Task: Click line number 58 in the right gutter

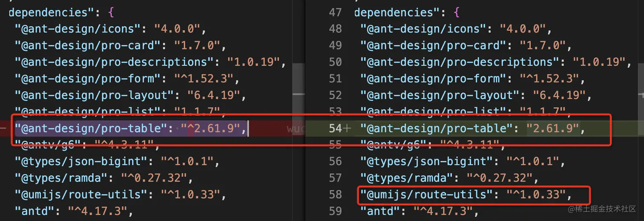Action: coord(336,195)
